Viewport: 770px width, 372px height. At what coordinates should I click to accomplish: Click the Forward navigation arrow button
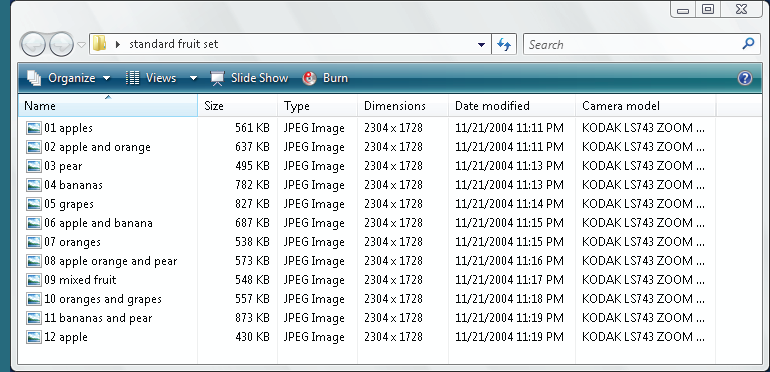tap(61, 45)
